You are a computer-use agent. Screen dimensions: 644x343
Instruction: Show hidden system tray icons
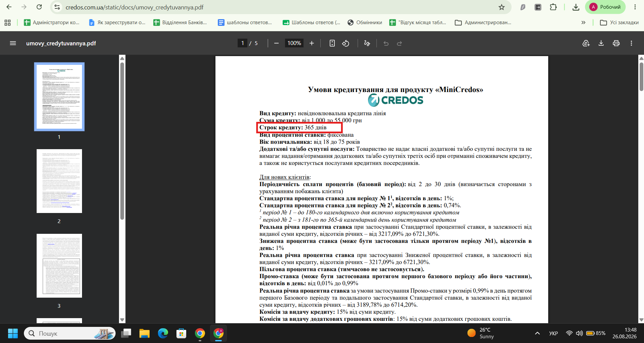tap(537, 333)
